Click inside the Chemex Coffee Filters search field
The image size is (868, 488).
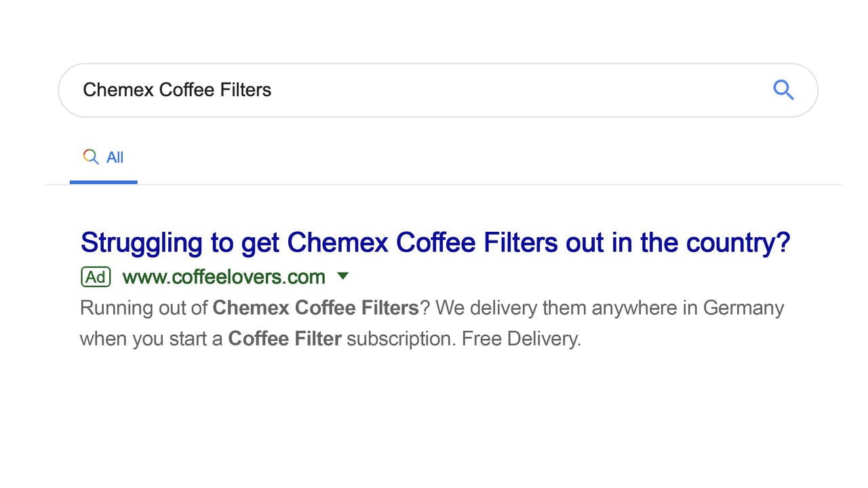pos(271,89)
